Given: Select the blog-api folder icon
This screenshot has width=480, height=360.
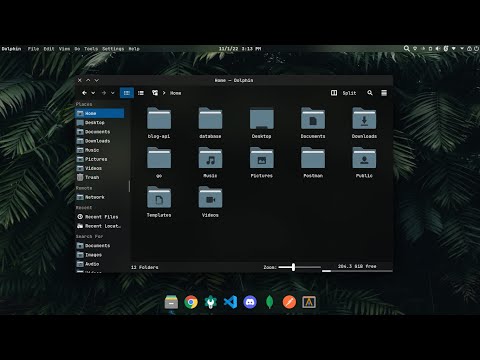Looking at the screenshot, I should click(159, 118).
